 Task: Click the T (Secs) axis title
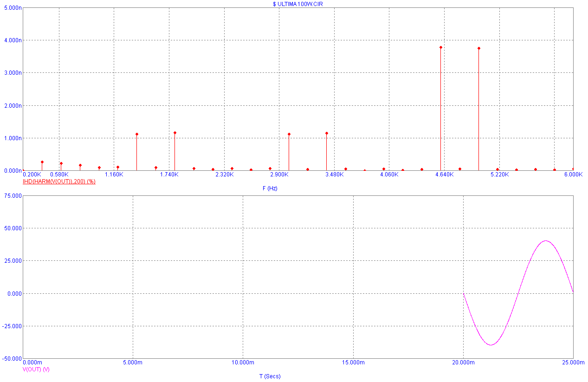coord(270,376)
